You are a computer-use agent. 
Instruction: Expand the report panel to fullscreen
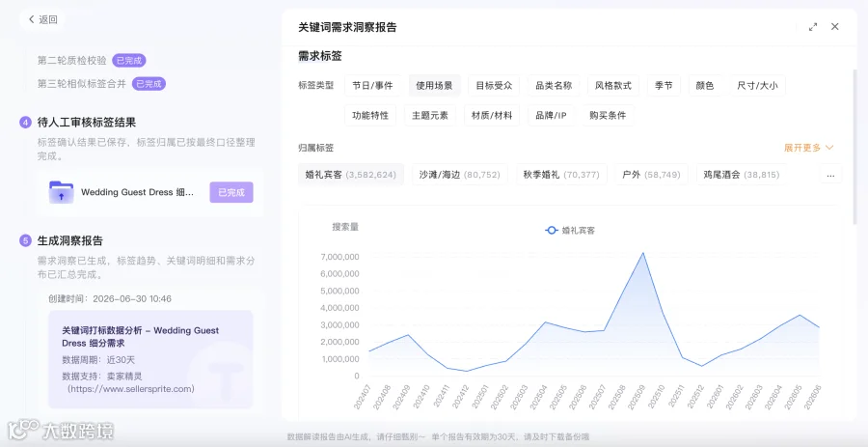813,27
